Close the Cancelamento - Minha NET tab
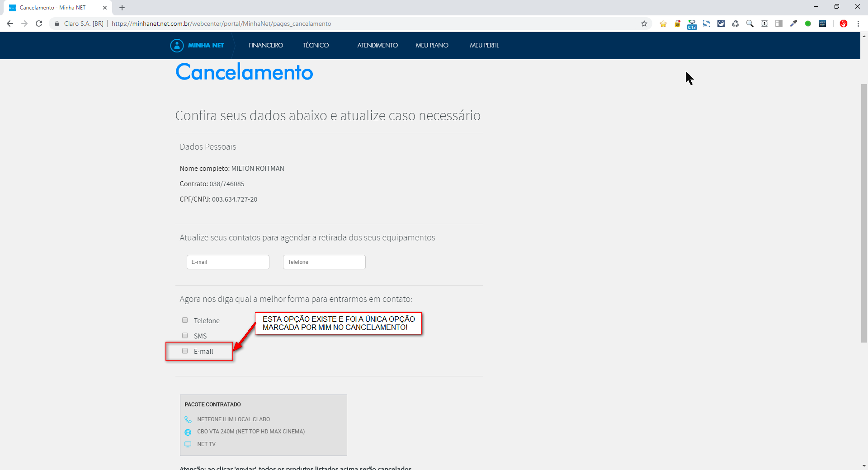 (105, 8)
